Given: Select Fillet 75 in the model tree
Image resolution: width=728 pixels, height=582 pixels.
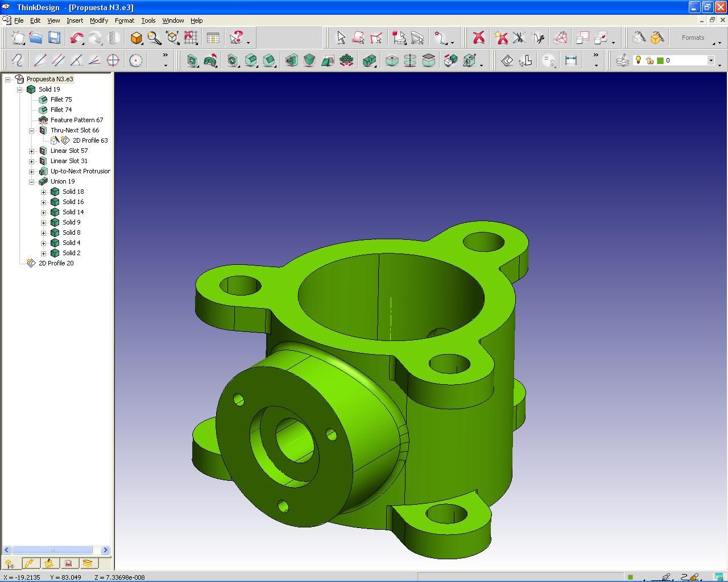Looking at the screenshot, I should [x=61, y=99].
